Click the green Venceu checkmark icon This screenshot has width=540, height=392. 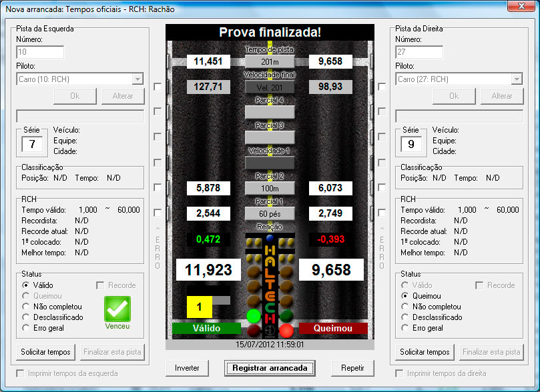(x=117, y=309)
